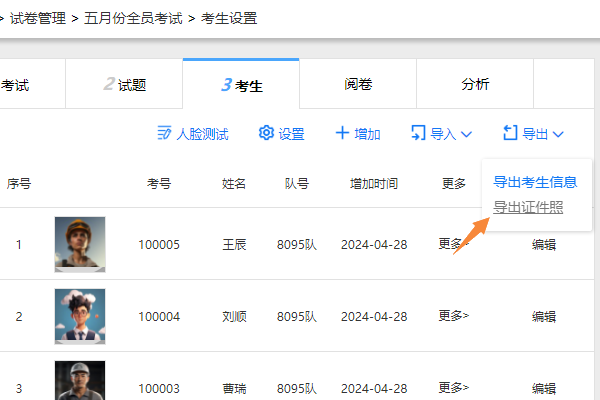This screenshot has width=600, height=400.
Task: Click the 增加 text label
Action: point(367,134)
